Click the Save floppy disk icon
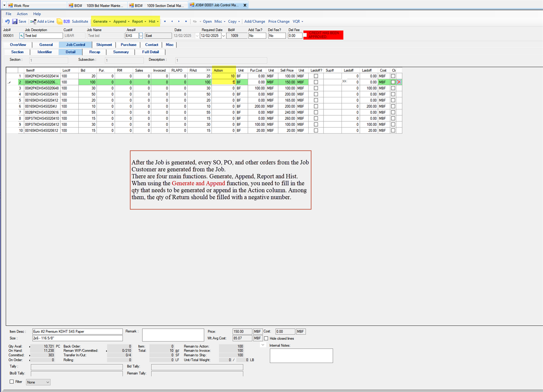Image resolution: width=543 pixels, height=392 pixels. point(15,22)
